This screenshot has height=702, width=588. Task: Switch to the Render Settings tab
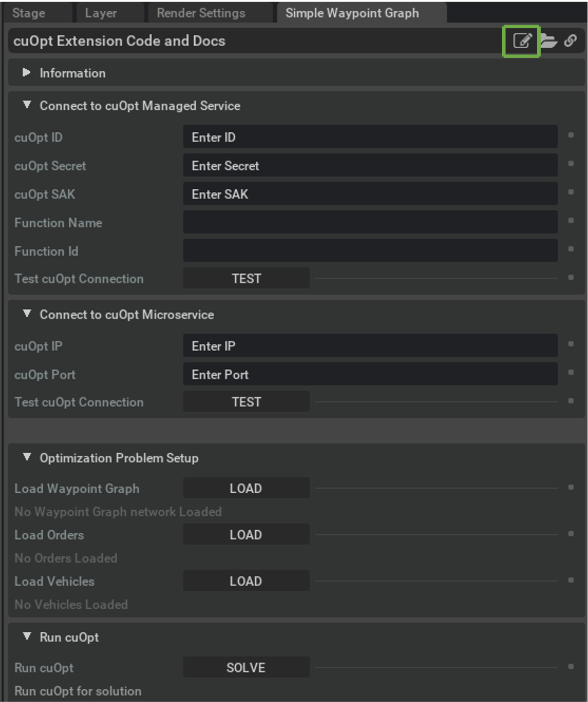pyautogui.click(x=201, y=13)
